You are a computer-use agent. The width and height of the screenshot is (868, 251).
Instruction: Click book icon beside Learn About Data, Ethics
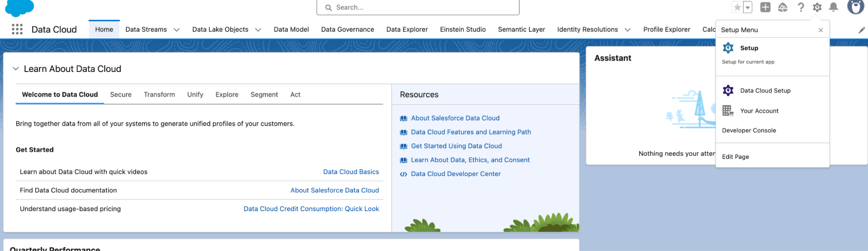(x=403, y=160)
